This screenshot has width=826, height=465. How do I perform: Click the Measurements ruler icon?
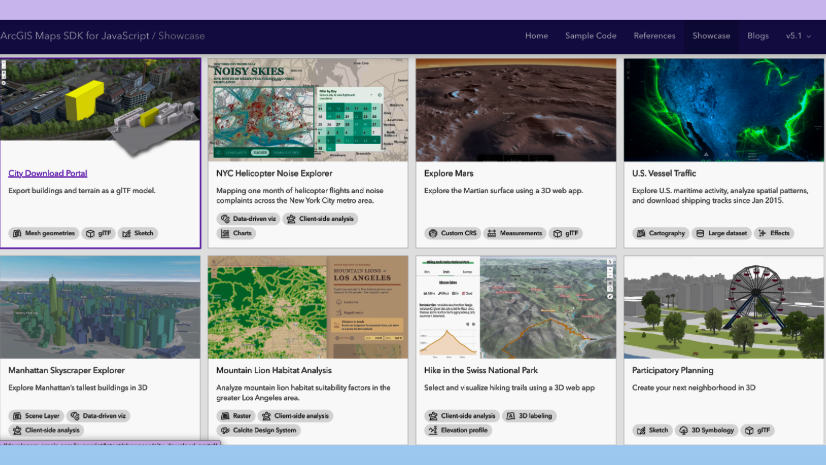click(491, 233)
